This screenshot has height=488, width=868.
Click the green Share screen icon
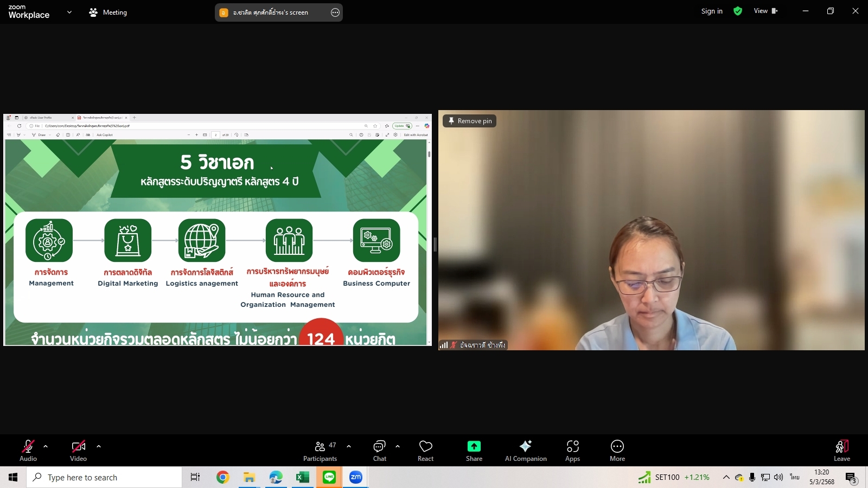tap(474, 446)
